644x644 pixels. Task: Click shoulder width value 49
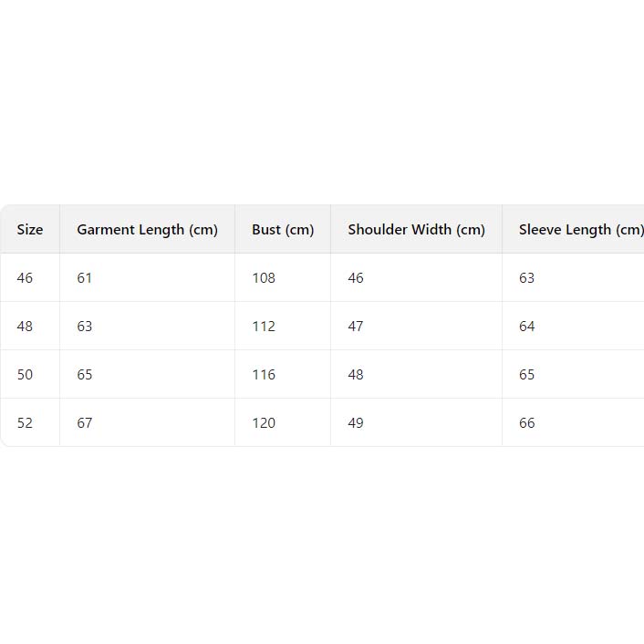(356, 423)
